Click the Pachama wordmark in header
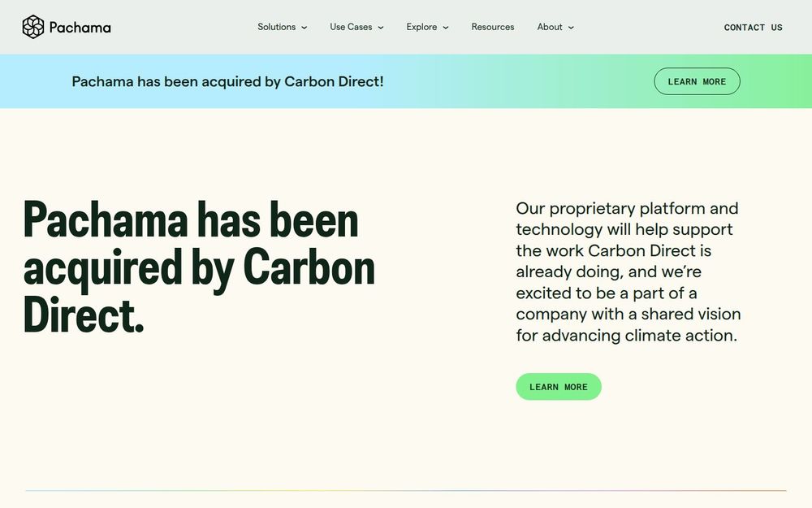 pos(80,28)
